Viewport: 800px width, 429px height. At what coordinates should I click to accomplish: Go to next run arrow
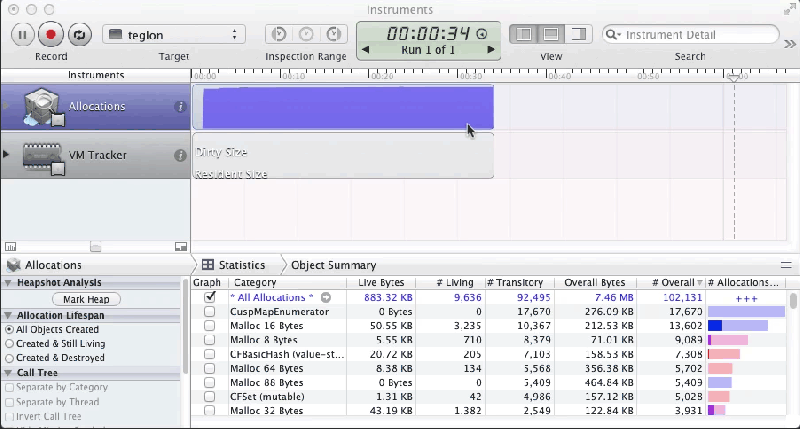[x=491, y=49]
